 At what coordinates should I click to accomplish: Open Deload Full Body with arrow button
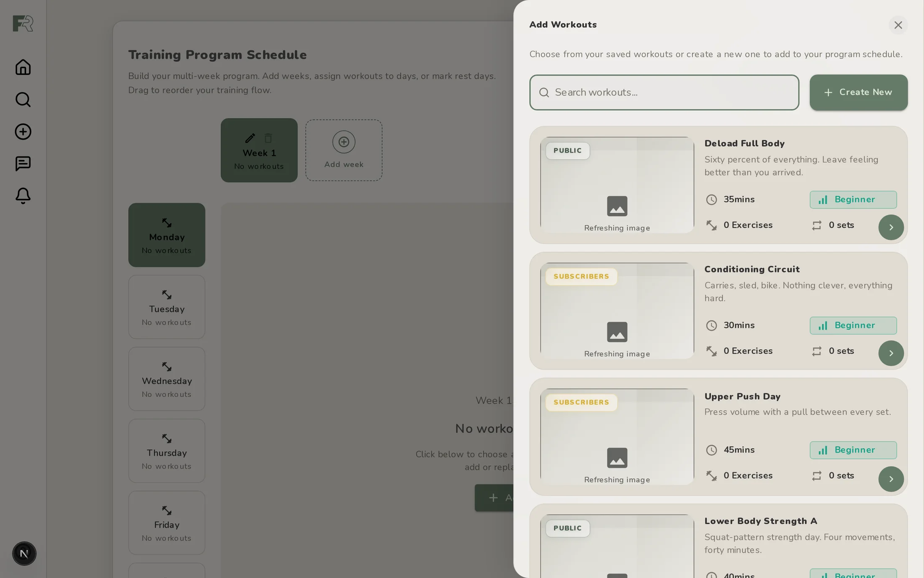pos(891,227)
